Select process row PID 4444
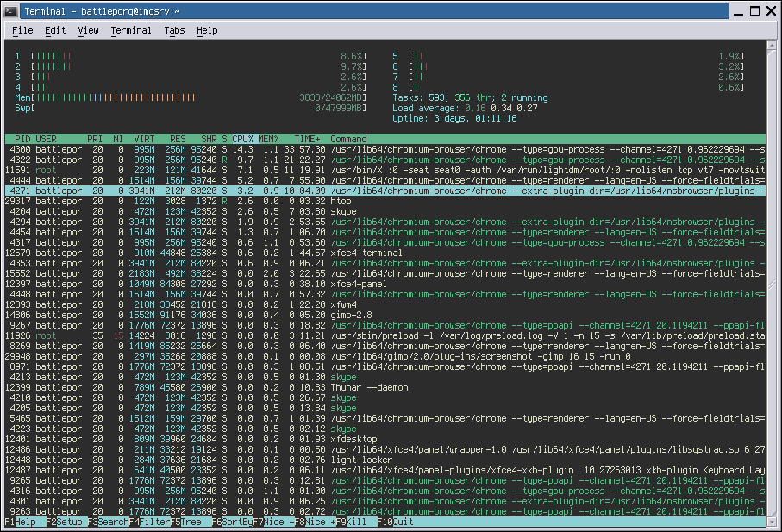The image size is (782, 532). (x=385, y=180)
